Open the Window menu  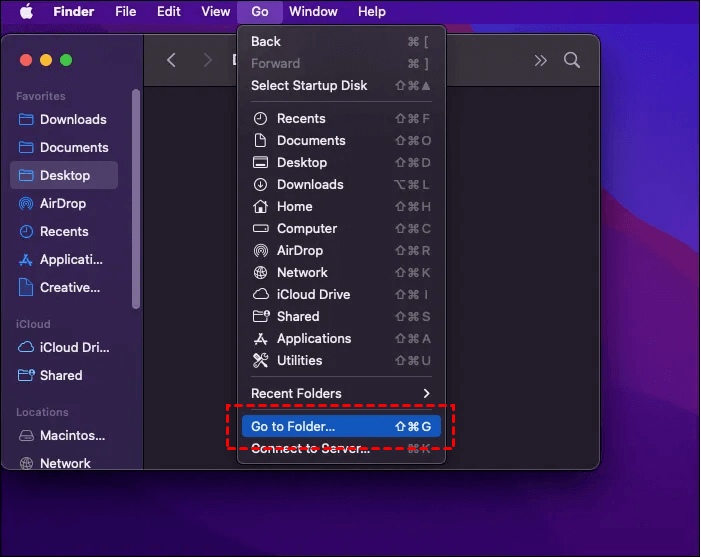[313, 12]
